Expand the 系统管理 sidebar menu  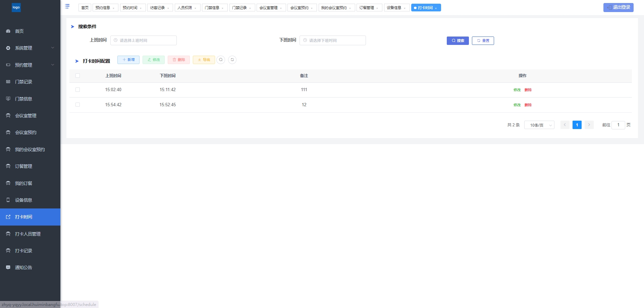(x=30, y=48)
